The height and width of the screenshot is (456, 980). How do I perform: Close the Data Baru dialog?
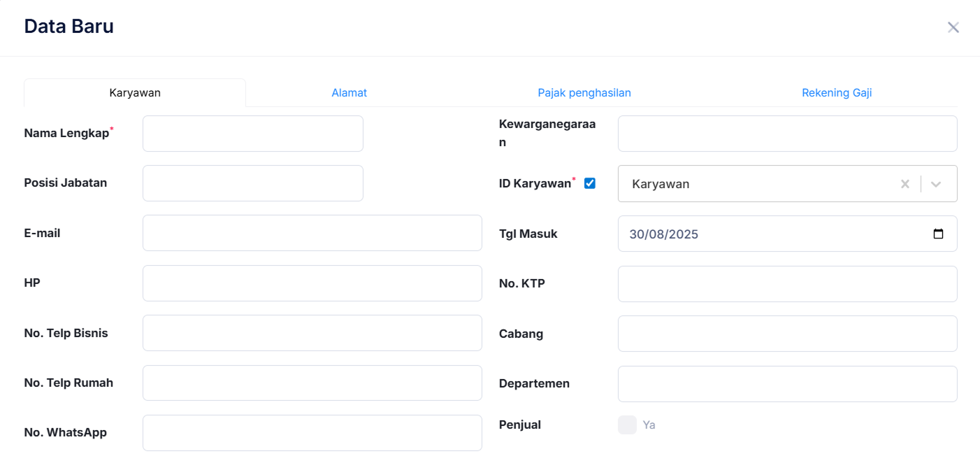pyautogui.click(x=953, y=27)
